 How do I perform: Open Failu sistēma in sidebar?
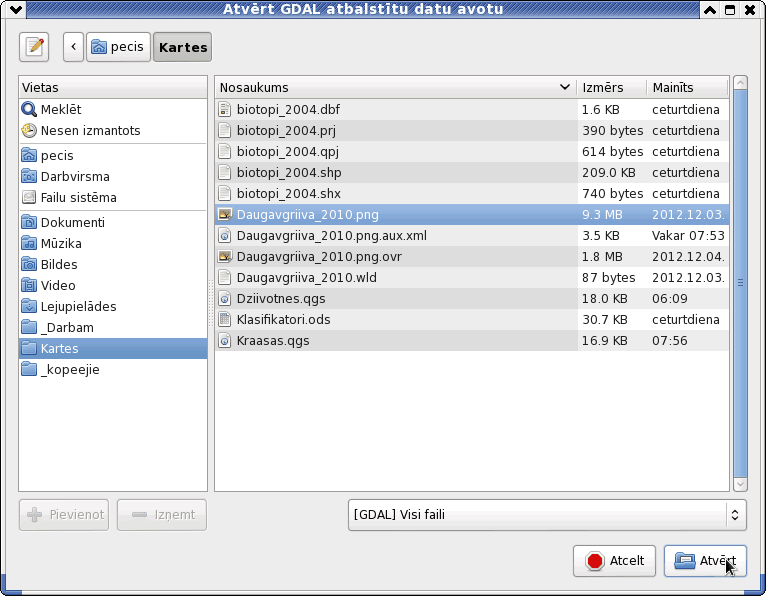coord(113,197)
